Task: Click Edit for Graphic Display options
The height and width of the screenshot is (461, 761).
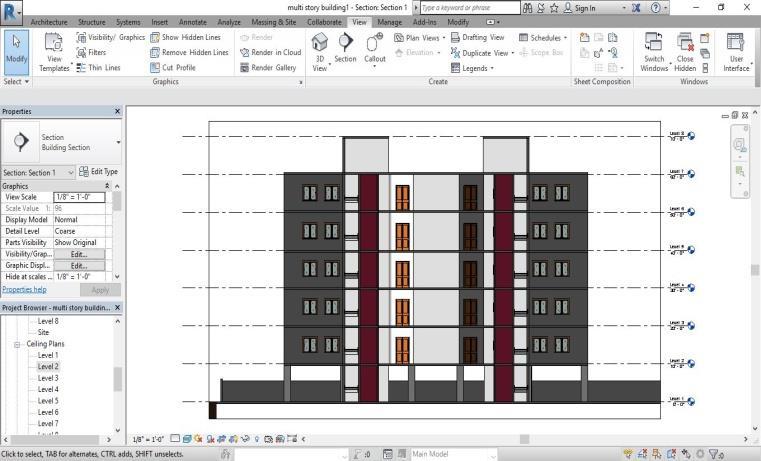Action: coord(79,265)
